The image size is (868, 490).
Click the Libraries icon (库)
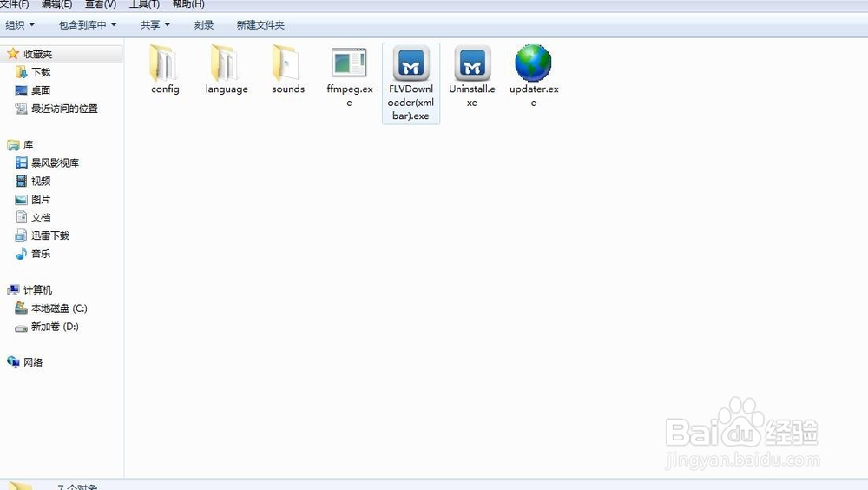click(x=13, y=145)
